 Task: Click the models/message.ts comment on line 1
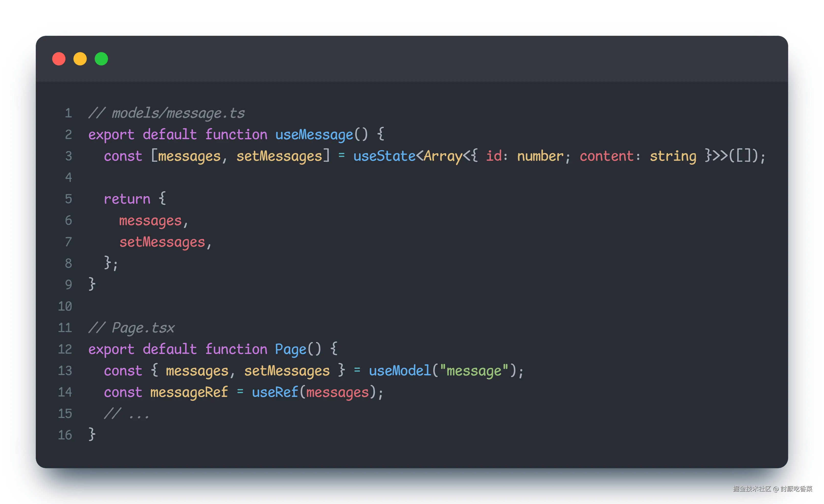pos(167,113)
